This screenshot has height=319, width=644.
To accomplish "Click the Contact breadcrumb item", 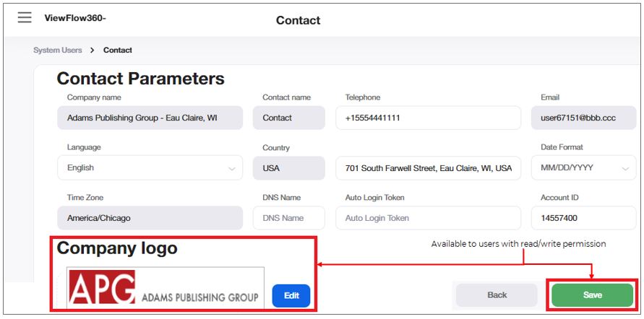I will click(x=118, y=51).
